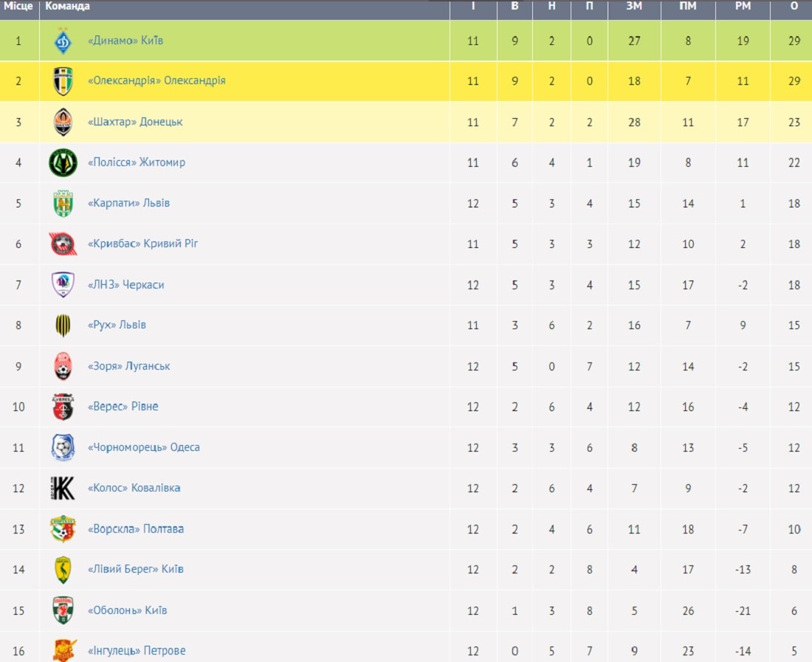
Task: Click the РМ goal-difference column header
Action: tap(743, 6)
